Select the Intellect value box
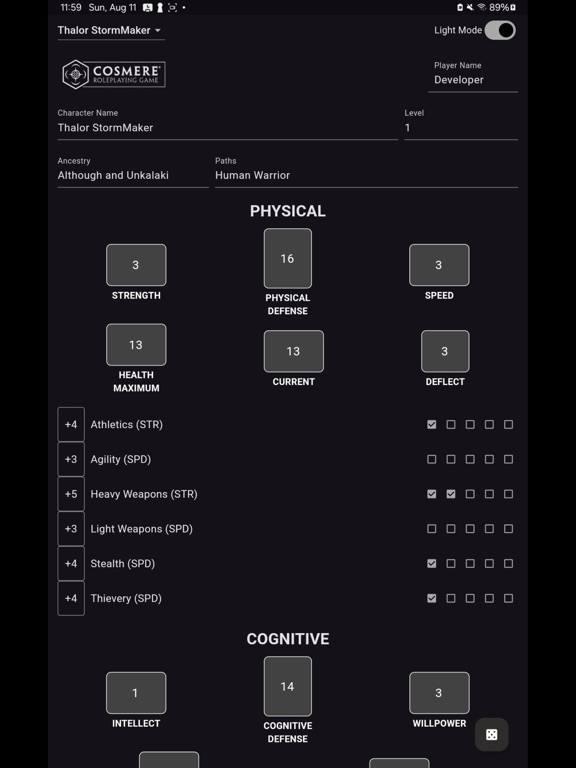This screenshot has width=576, height=768. click(x=136, y=693)
